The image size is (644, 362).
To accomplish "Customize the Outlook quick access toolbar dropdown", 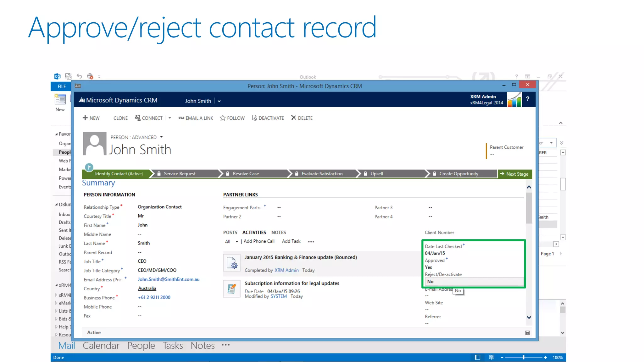I will 99,77.
